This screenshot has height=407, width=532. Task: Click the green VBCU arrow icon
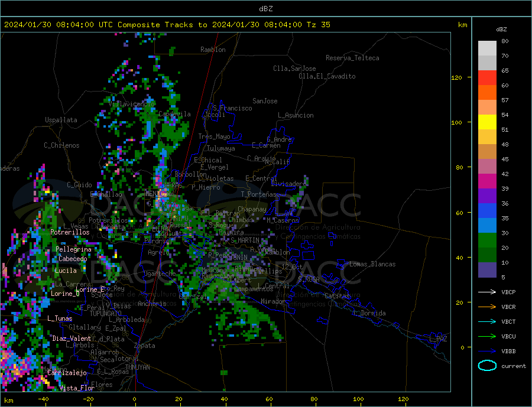(488, 337)
